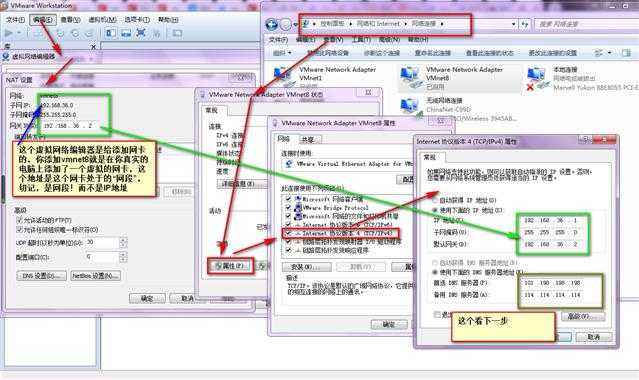The height and width of the screenshot is (380, 639).
Task: Click the 默认网关 address field
Action: pyautogui.click(x=552, y=245)
